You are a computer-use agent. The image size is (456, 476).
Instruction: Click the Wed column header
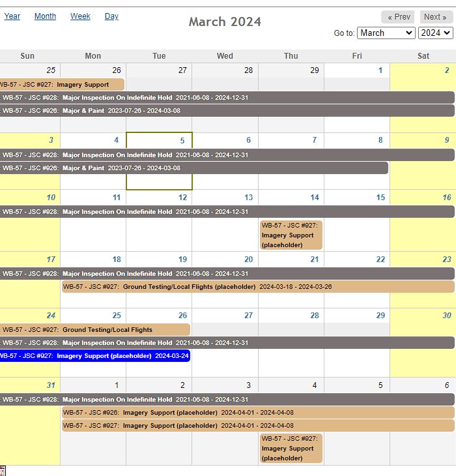[225, 56]
